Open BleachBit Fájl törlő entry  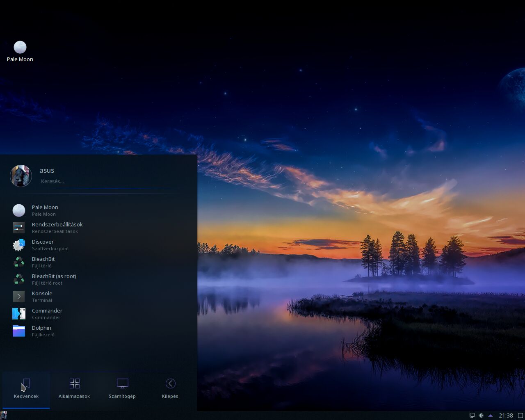tap(98, 262)
